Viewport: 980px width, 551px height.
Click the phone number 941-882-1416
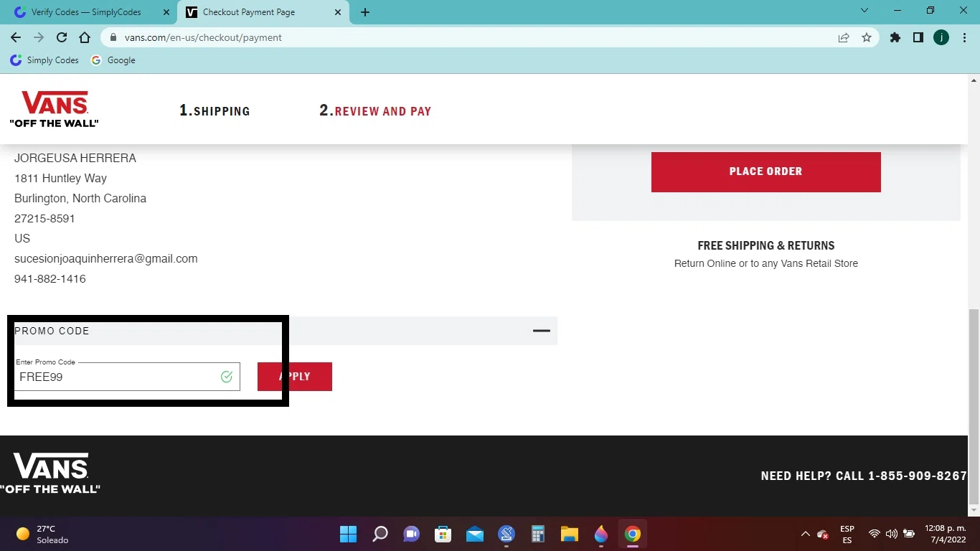(x=50, y=278)
